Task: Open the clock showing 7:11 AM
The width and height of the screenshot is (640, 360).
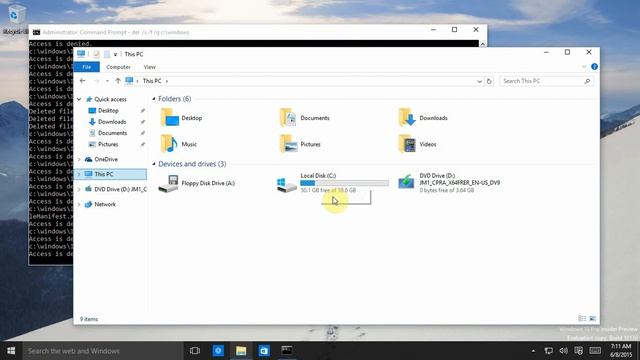Action: click(x=621, y=351)
